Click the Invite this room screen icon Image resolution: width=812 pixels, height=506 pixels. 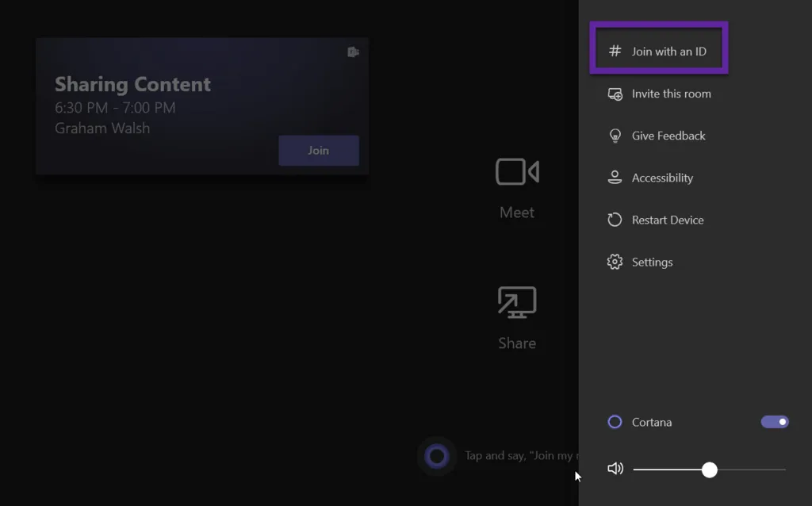pos(615,94)
